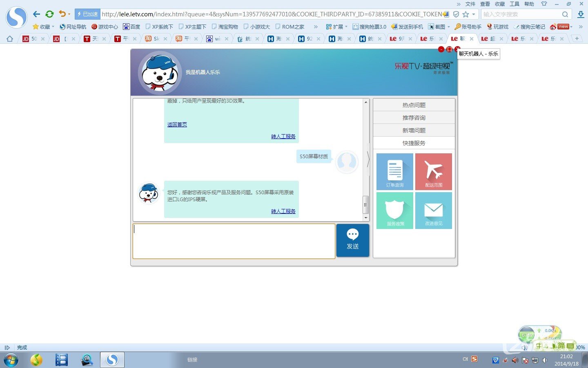Switch to the 热点问题 tab
Viewport: 588px width, 368px height.
tap(414, 105)
